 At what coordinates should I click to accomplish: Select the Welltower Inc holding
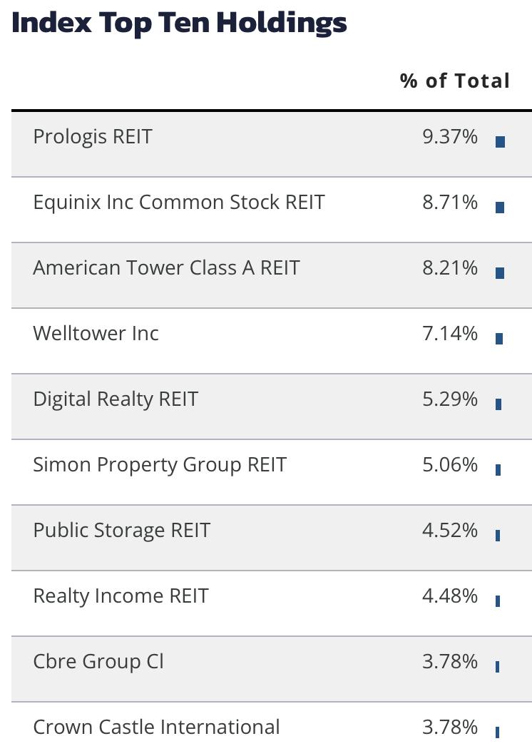[x=96, y=334]
